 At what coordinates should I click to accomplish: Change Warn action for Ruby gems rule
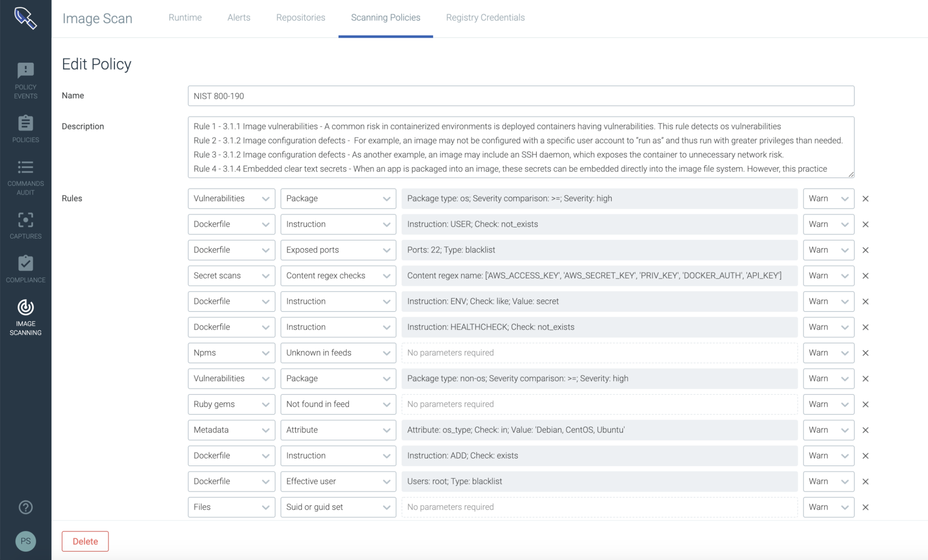pos(829,404)
